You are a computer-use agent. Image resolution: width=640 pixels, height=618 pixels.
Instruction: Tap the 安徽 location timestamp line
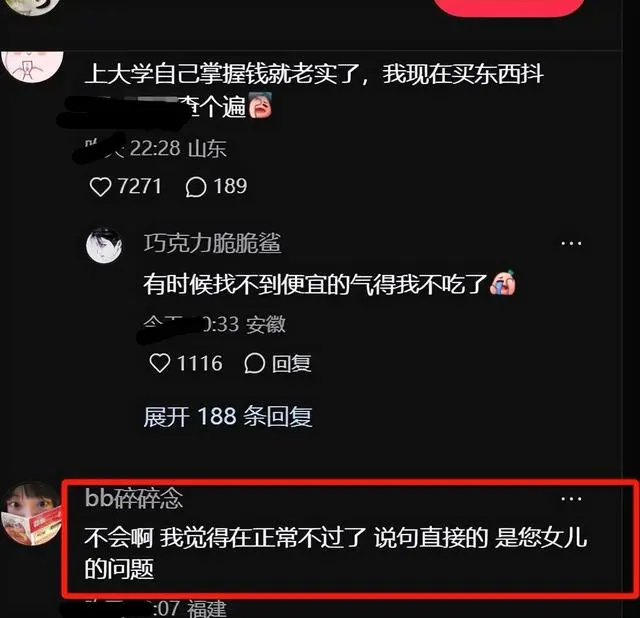[215, 325]
